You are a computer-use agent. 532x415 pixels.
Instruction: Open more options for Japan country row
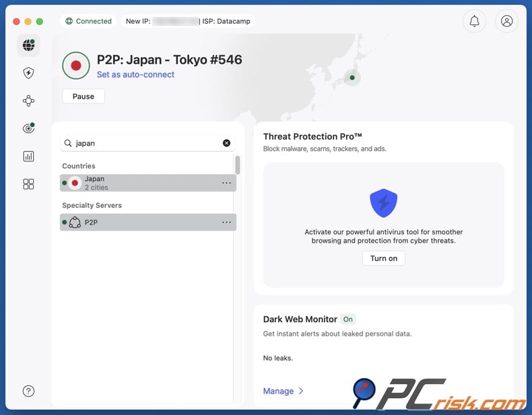(226, 183)
